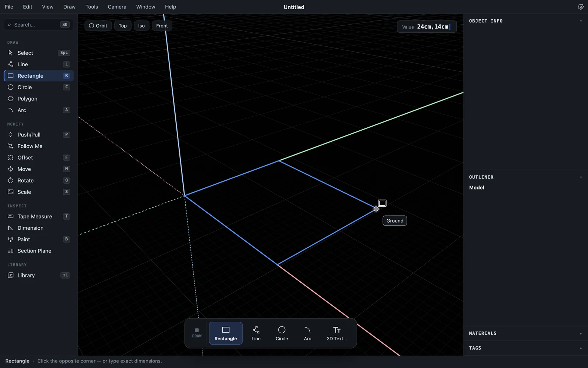
Task: Open the Tape Measure tool
Action: coord(39,216)
